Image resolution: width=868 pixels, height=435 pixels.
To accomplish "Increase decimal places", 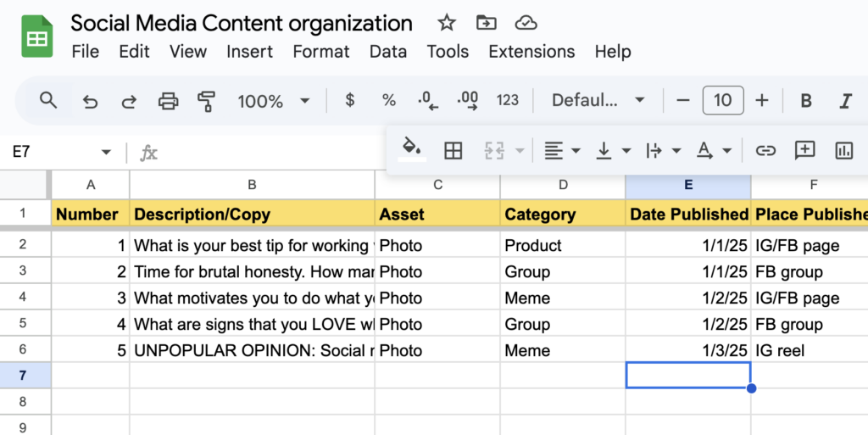I will pyautogui.click(x=468, y=101).
